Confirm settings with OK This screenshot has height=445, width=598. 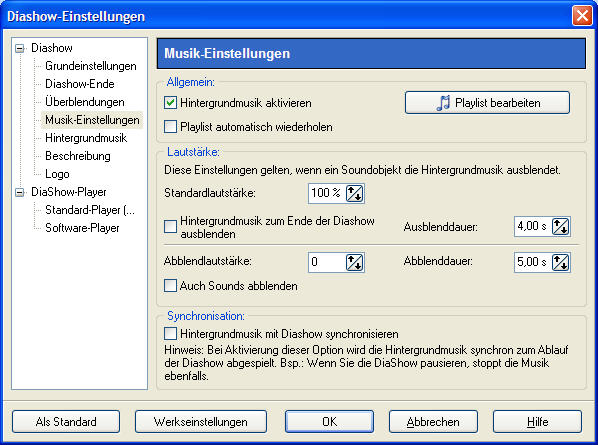coord(329,421)
